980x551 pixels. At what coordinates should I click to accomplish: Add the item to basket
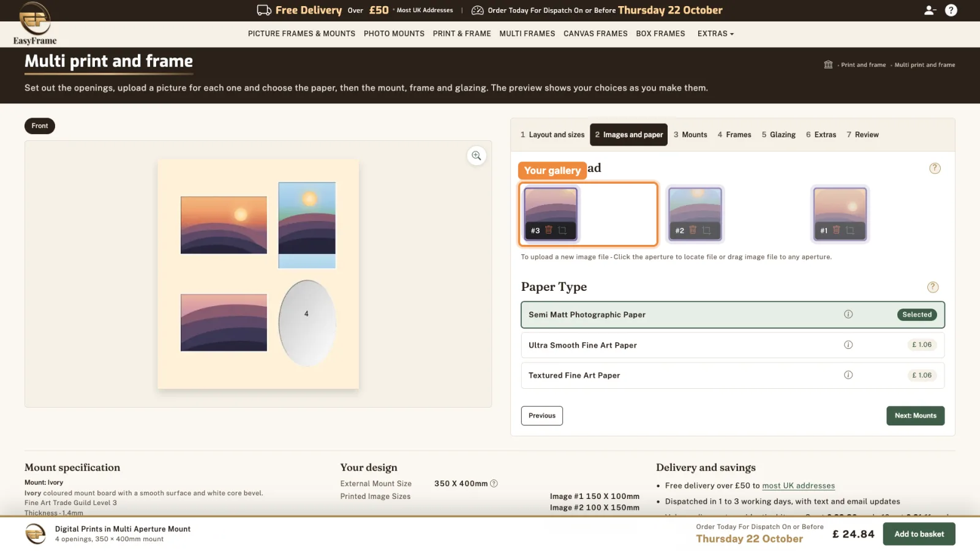coord(919,534)
